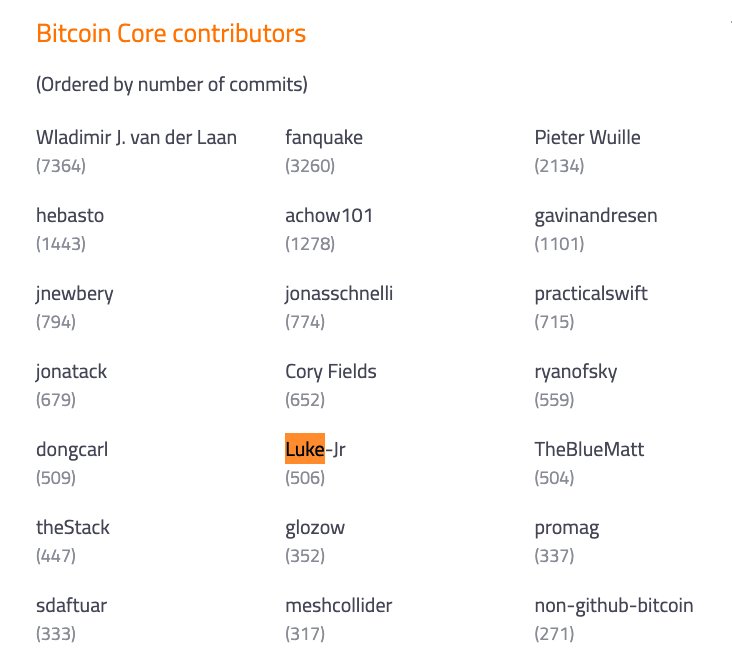Click the Bitcoin Core contributors heading
732x657 pixels.
(171, 34)
